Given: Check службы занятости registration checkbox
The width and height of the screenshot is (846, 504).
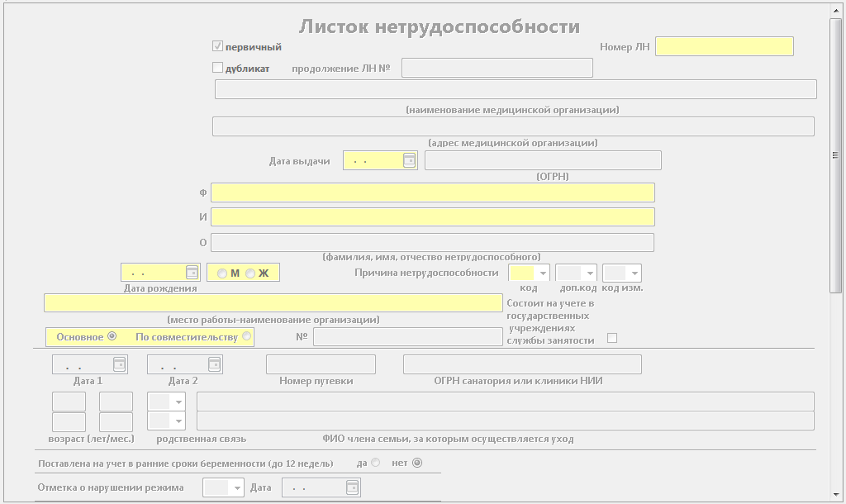Looking at the screenshot, I should [x=612, y=337].
